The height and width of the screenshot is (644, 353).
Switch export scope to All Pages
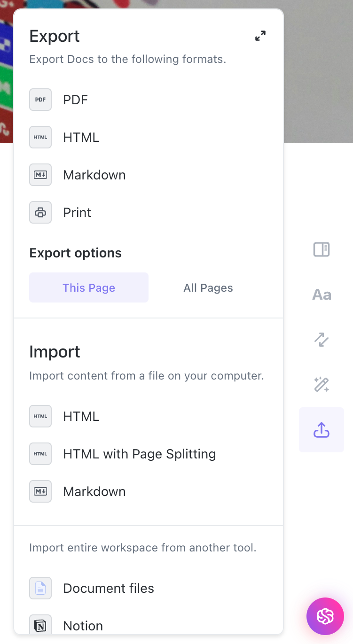click(x=208, y=287)
